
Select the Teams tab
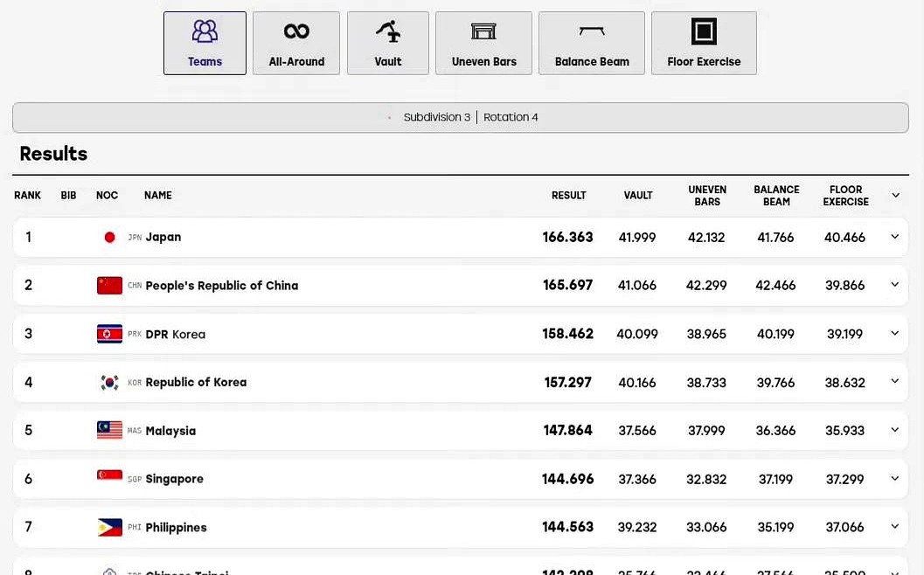point(205,43)
